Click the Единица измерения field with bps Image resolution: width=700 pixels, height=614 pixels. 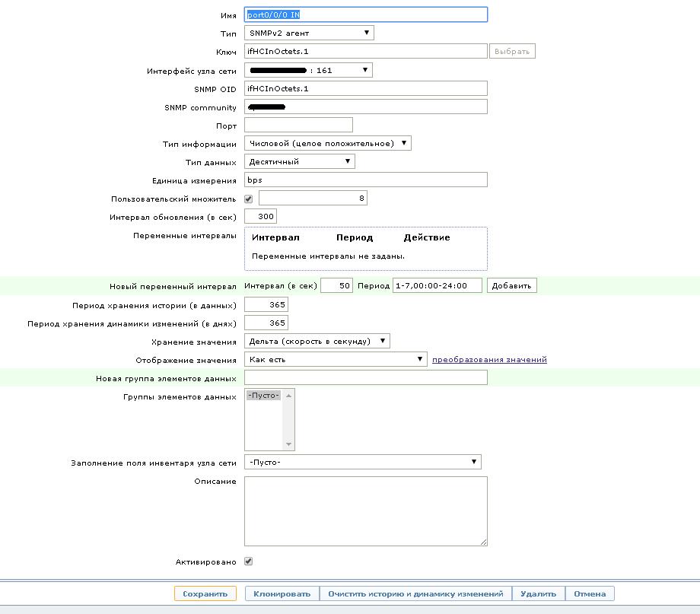[366, 180]
